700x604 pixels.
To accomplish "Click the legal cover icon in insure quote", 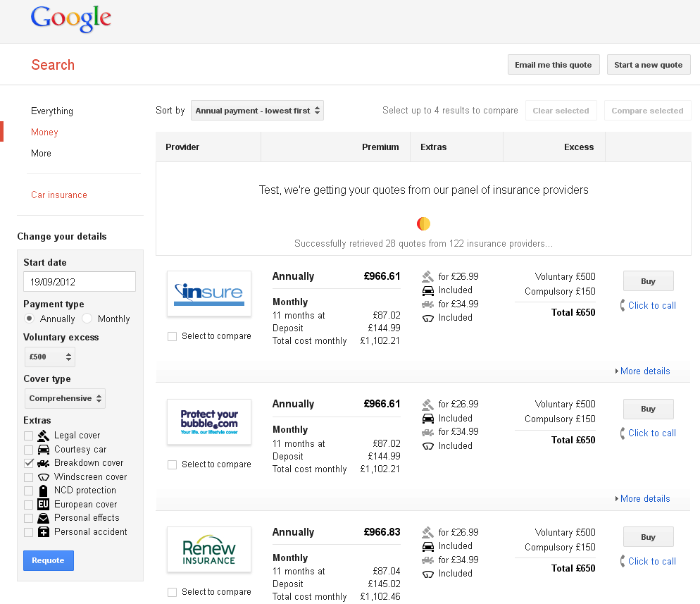I will (427, 276).
